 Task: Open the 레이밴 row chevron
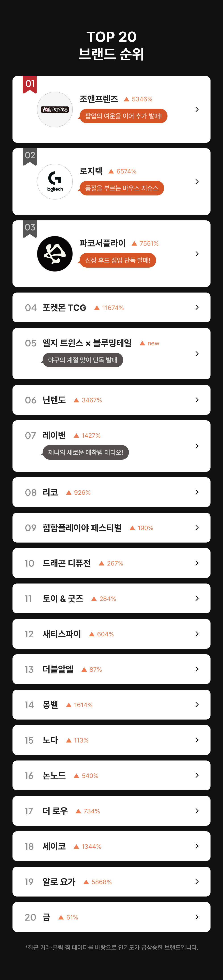click(197, 446)
